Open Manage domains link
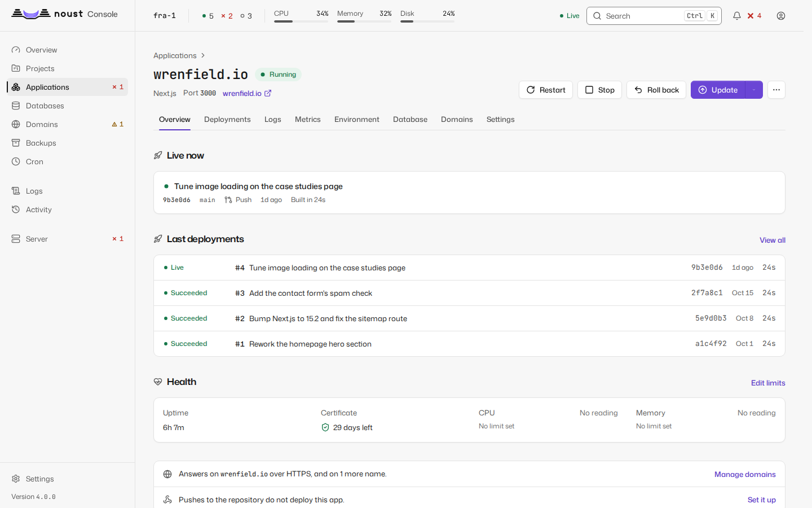 coord(745,474)
